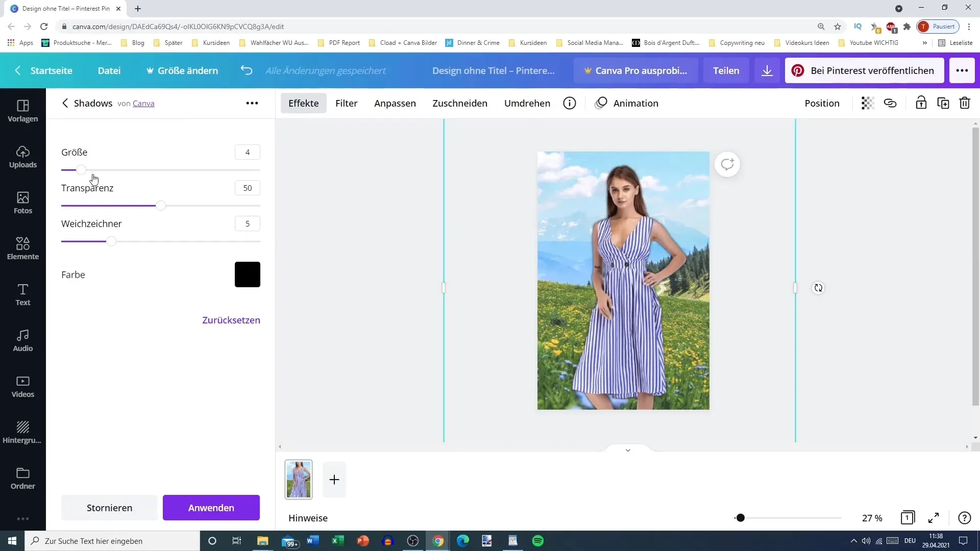Open the Umdrehen flip menu

pyautogui.click(x=527, y=103)
